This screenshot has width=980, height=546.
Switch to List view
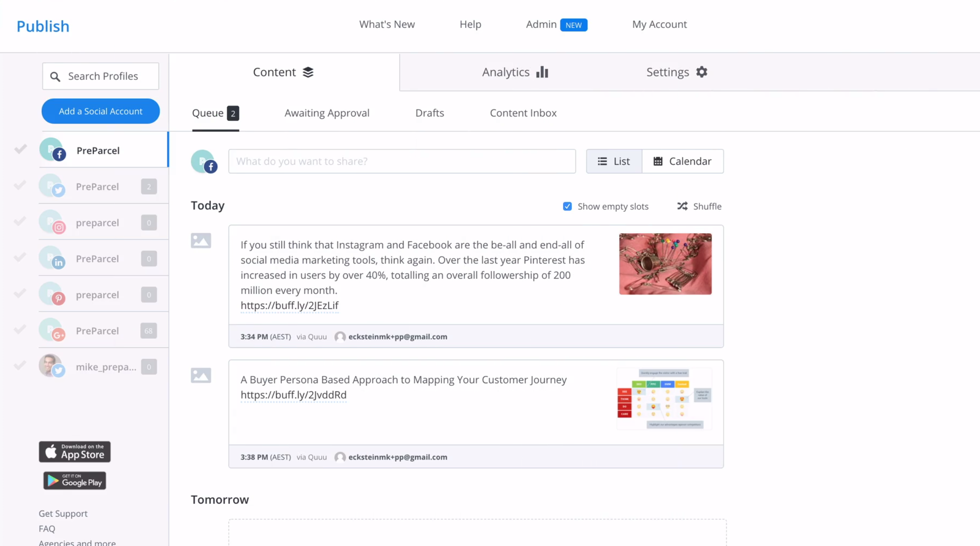coord(614,161)
